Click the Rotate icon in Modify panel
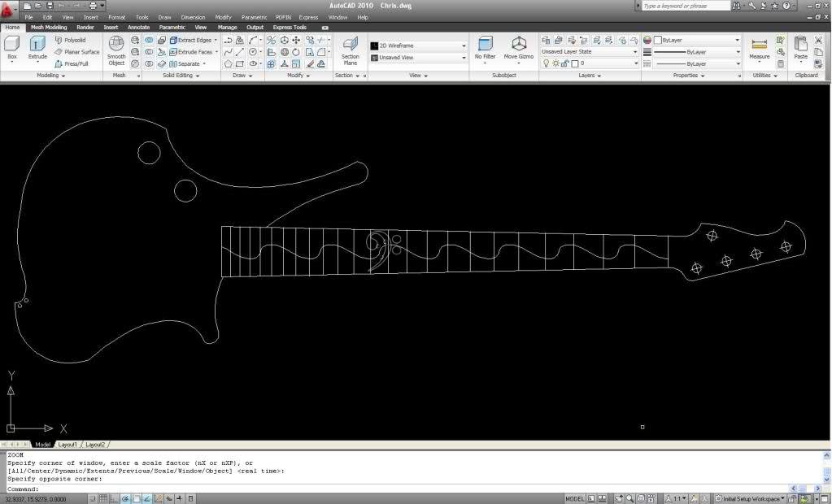Image resolution: width=832 pixels, height=504 pixels. click(x=296, y=52)
